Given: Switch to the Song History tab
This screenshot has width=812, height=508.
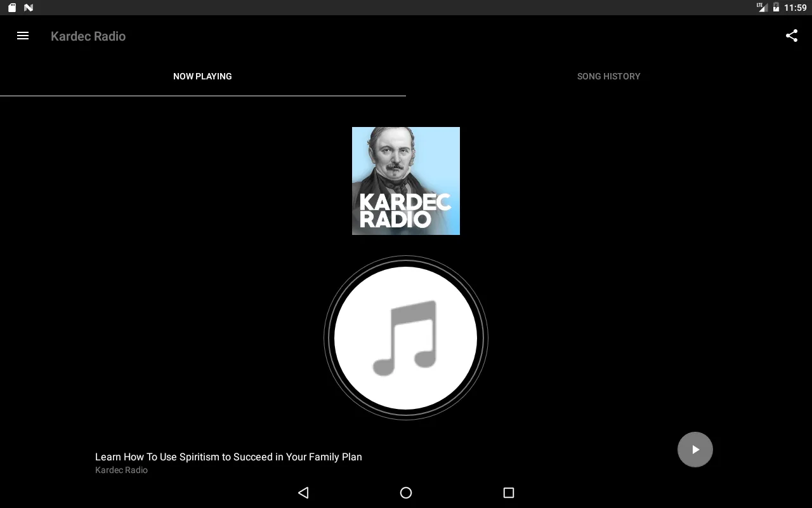Looking at the screenshot, I should pos(608,76).
